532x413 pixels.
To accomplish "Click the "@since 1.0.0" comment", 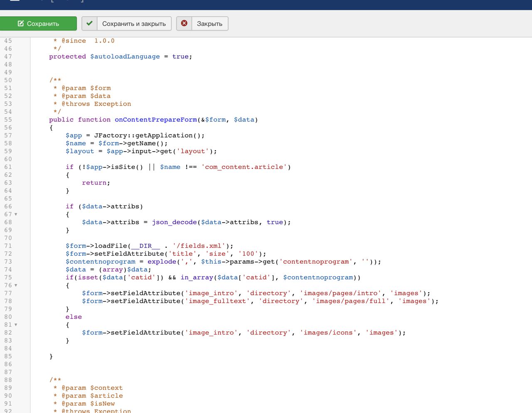I will [x=88, y=41].
